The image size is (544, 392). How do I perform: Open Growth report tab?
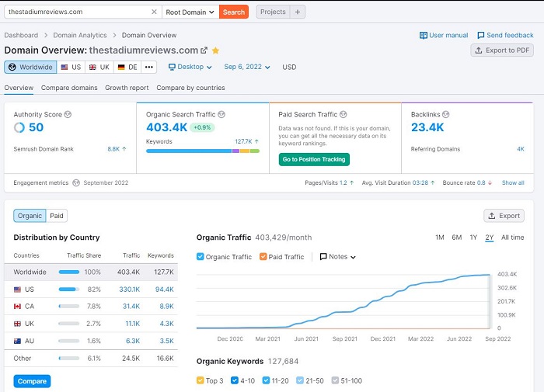[x=127, y=88]
